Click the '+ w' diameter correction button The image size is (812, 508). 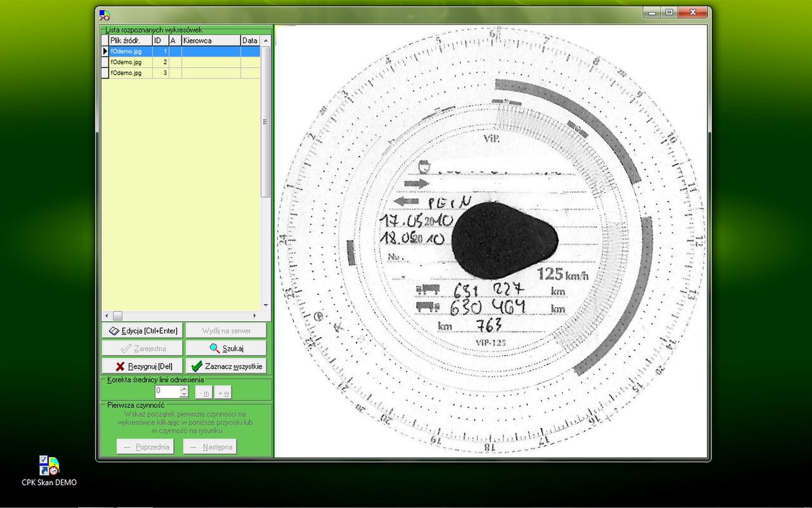click(x=223, y=392)
